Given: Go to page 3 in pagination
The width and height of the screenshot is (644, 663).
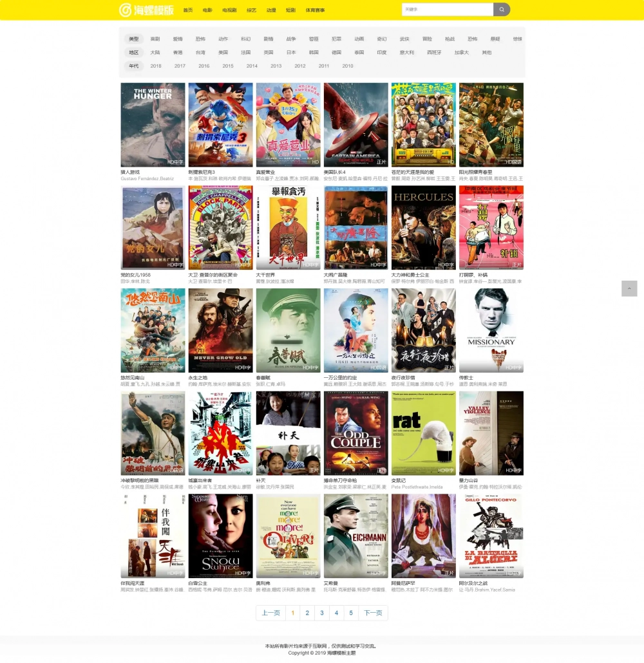Looking at the screenshot, I should [321, 613].
